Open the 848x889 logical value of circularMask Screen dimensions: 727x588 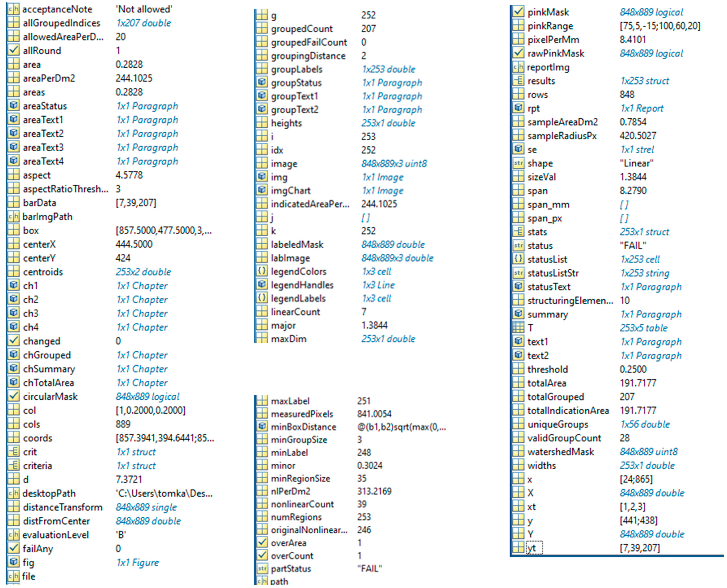click(148, 396)
